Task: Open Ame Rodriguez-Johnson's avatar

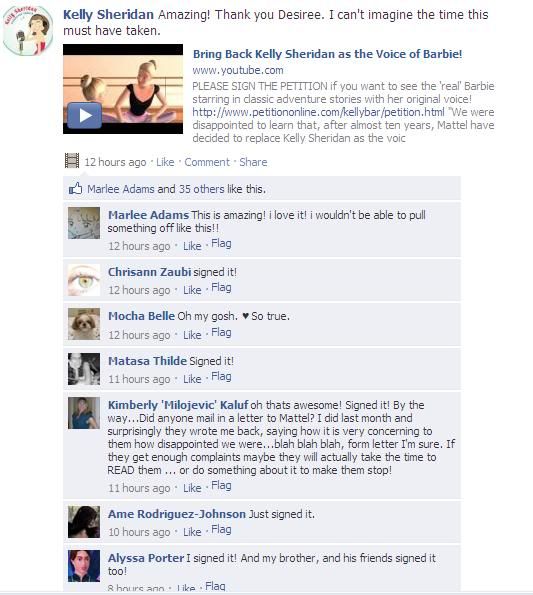Action: click(x=84, y=522)
